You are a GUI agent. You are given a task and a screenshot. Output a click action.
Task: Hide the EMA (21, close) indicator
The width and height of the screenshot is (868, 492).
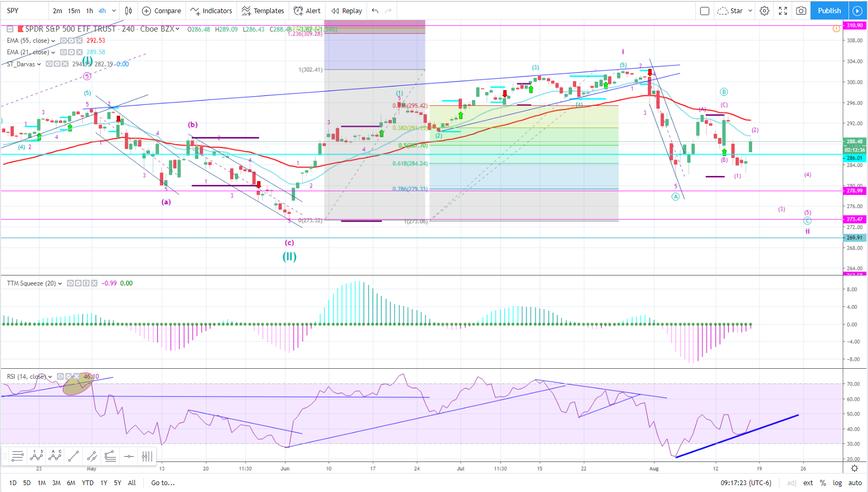pyautogui.click(x=63, y=52)
